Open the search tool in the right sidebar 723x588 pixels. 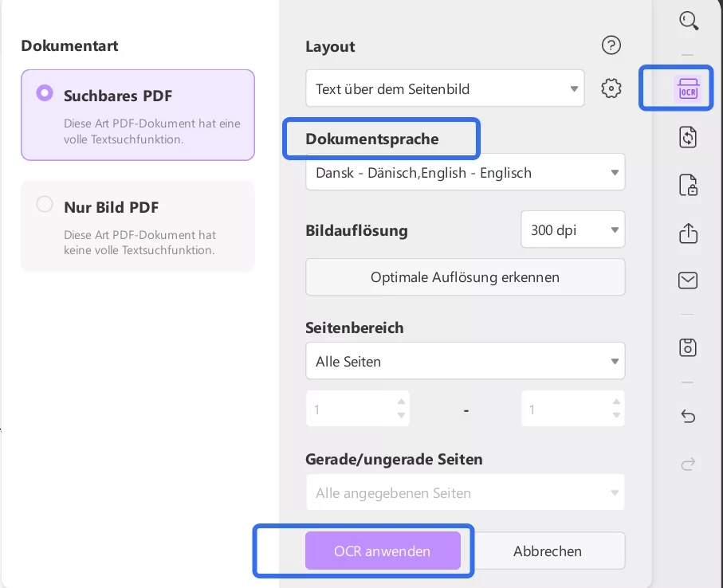(687, 21)
